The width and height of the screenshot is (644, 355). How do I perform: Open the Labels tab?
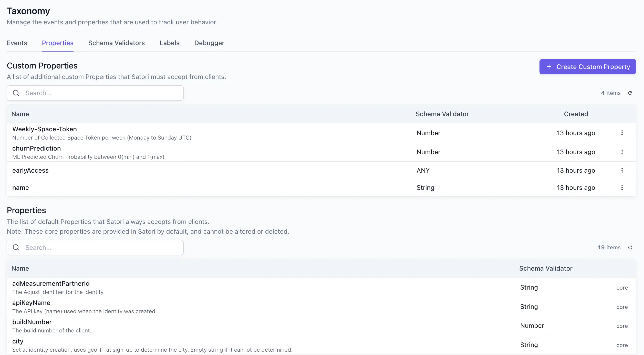(x=169, y=43)
